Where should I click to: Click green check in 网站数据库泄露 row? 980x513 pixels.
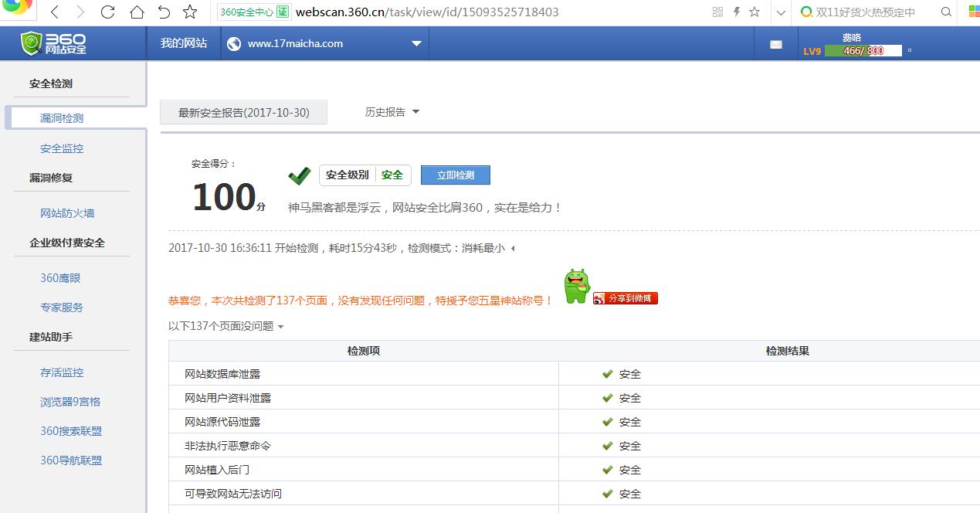608,374
